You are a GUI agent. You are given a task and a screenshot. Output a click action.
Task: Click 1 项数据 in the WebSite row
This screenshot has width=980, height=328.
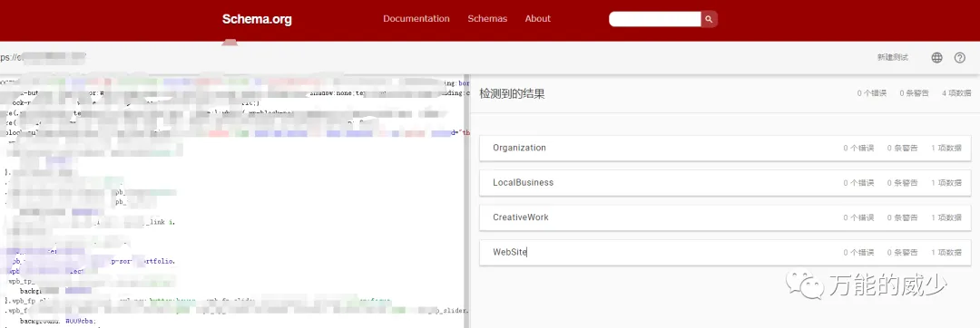(946, 253)
